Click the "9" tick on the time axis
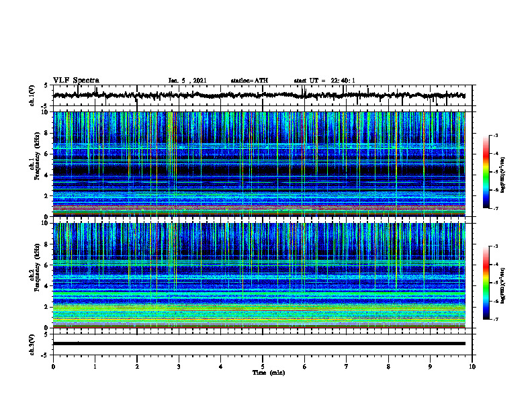Screen dimensions: 532x411 (430, 367)
